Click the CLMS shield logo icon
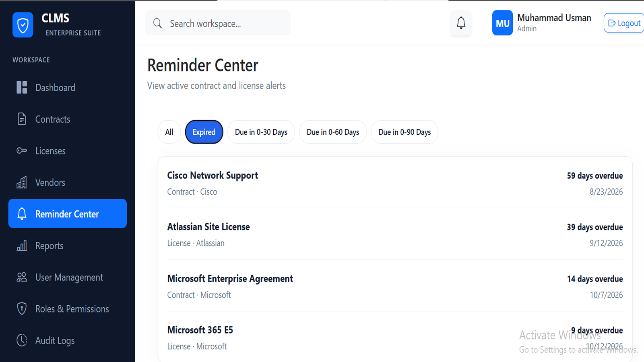644x362 pixels. click(x=23, y=25)
